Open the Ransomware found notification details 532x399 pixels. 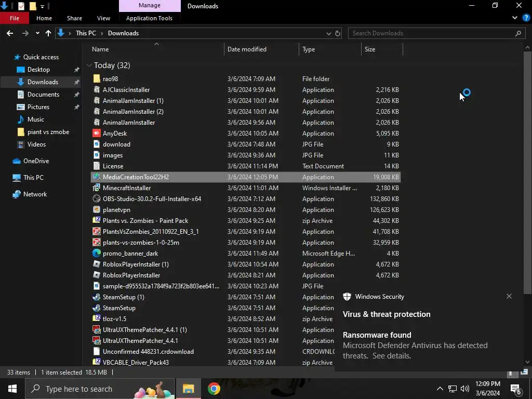click(x=415, y=345)
